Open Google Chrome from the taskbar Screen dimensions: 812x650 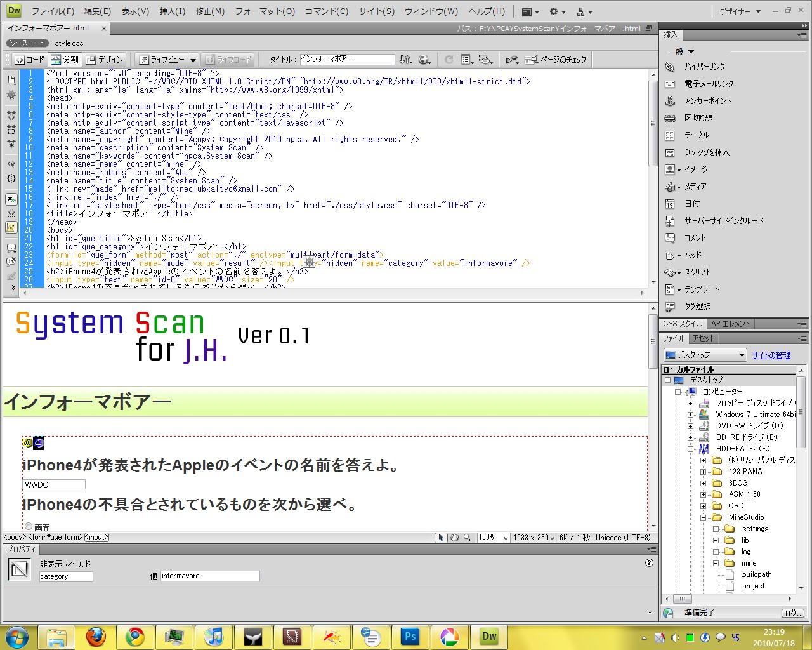click(134, 637)
